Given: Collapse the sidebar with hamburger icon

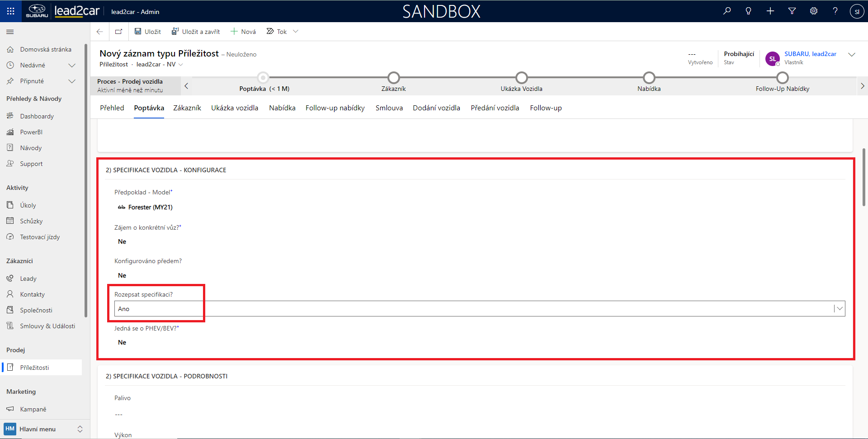Looking at the screenshot, I should tap(10, 32).
